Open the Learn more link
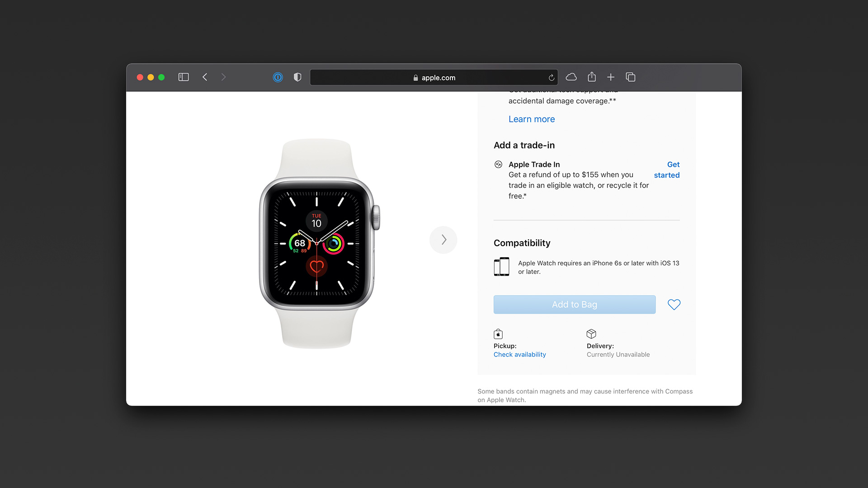 pyautogui.click(x=531, y=119)
